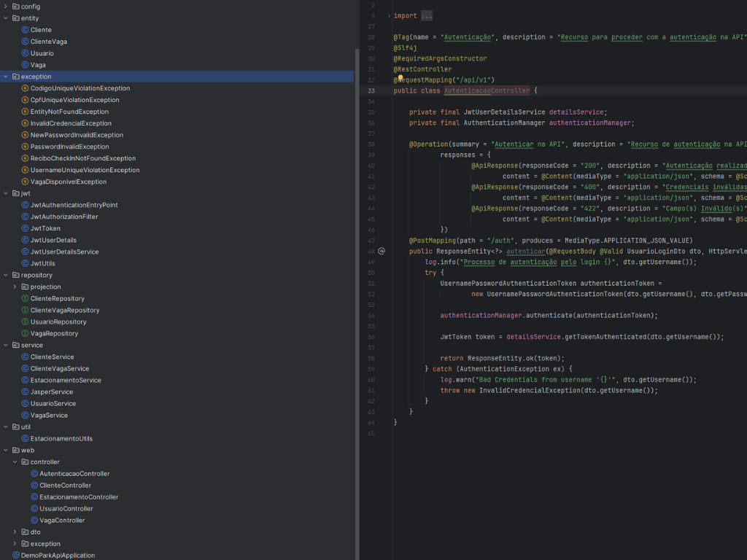This screenshot has width=747, height=560.
Task: Click the class icon beside ClienteVaga
Action: 26,42
